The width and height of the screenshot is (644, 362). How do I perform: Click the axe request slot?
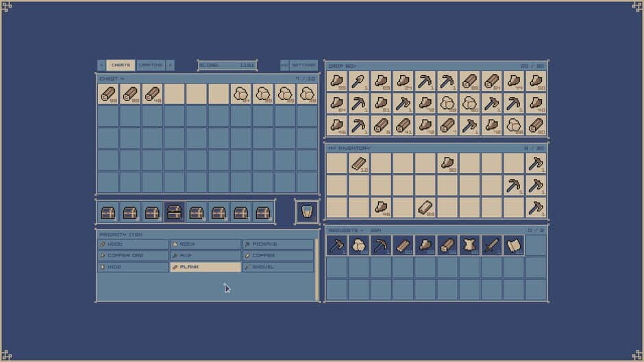click(336, 246)
